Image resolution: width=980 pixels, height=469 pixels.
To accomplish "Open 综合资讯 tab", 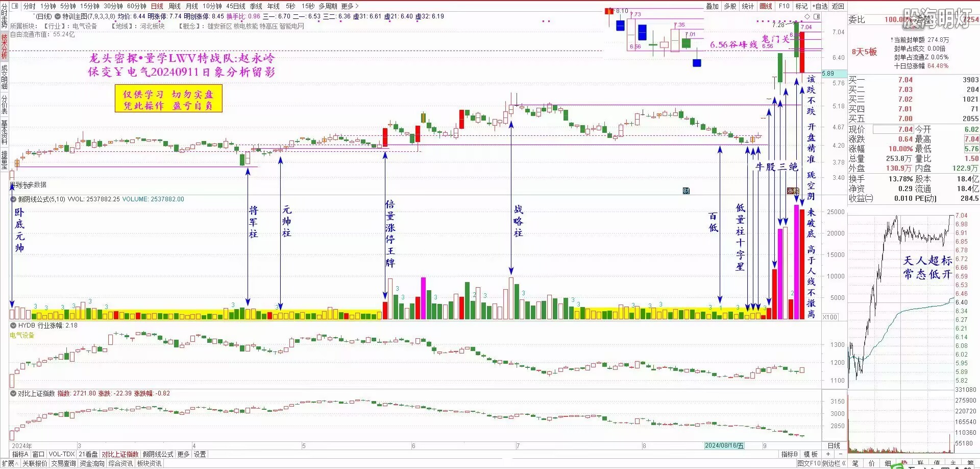I will pos(120,463).
